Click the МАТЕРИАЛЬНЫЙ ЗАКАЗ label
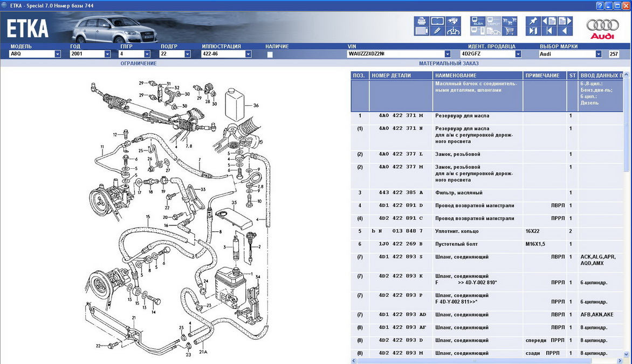This screenshot has height=364, width=632. [449, 64]
